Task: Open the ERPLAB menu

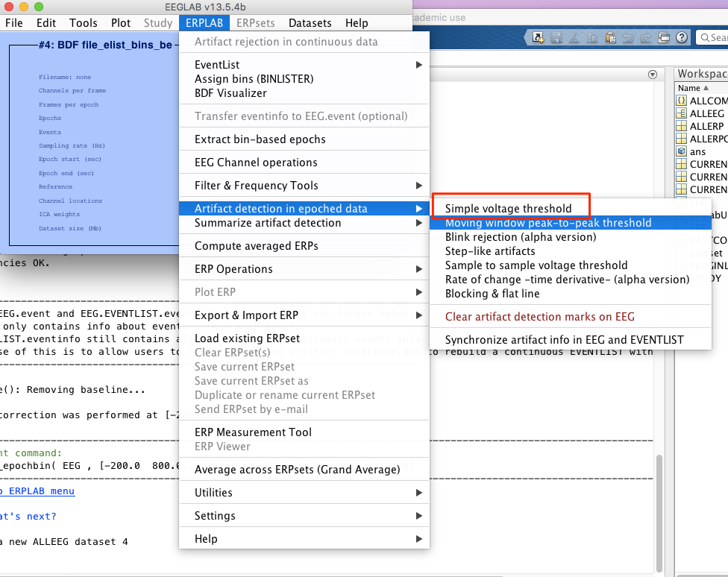Action: click(x=204, y=23)
